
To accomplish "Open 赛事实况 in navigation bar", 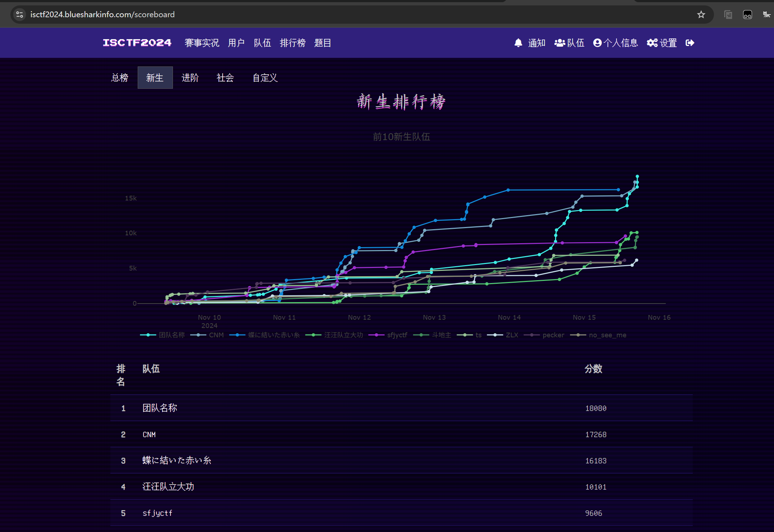I will click(x=202, y=43).
